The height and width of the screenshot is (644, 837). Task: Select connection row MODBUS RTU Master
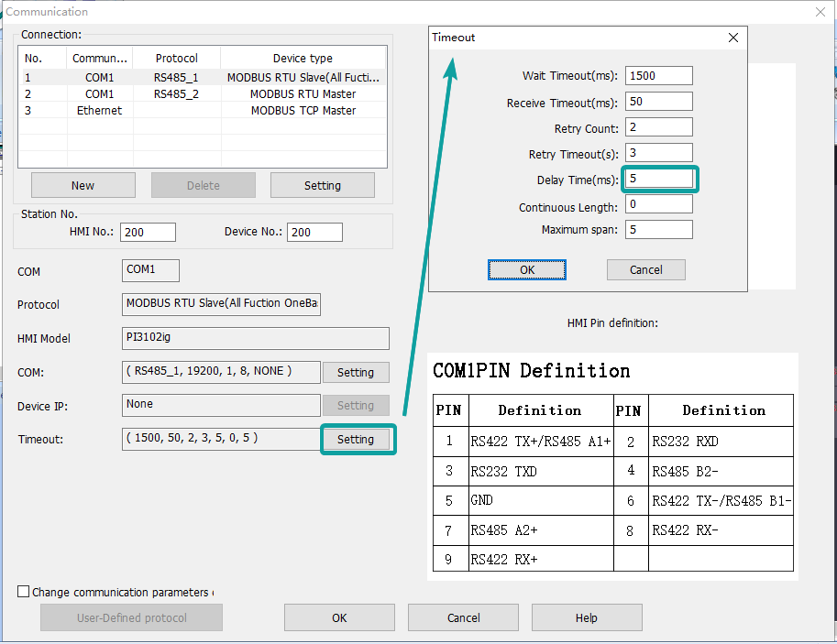click(x=203, y=94)
